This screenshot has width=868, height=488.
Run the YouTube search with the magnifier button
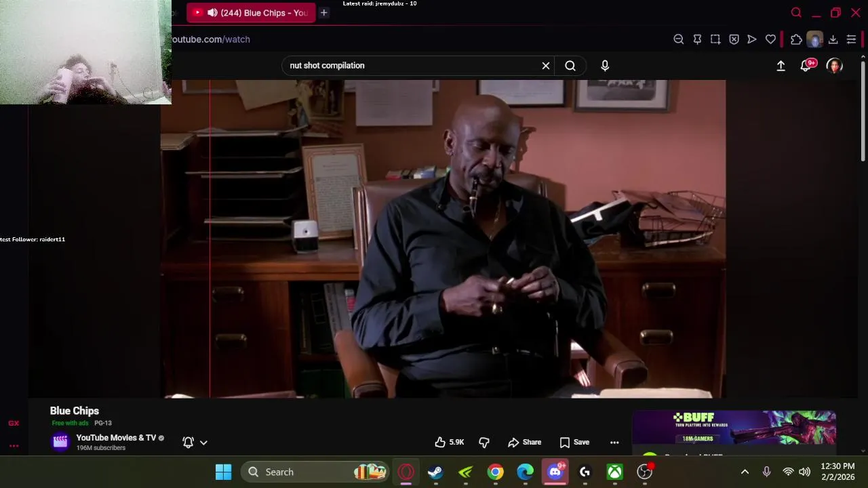[570, 66]
